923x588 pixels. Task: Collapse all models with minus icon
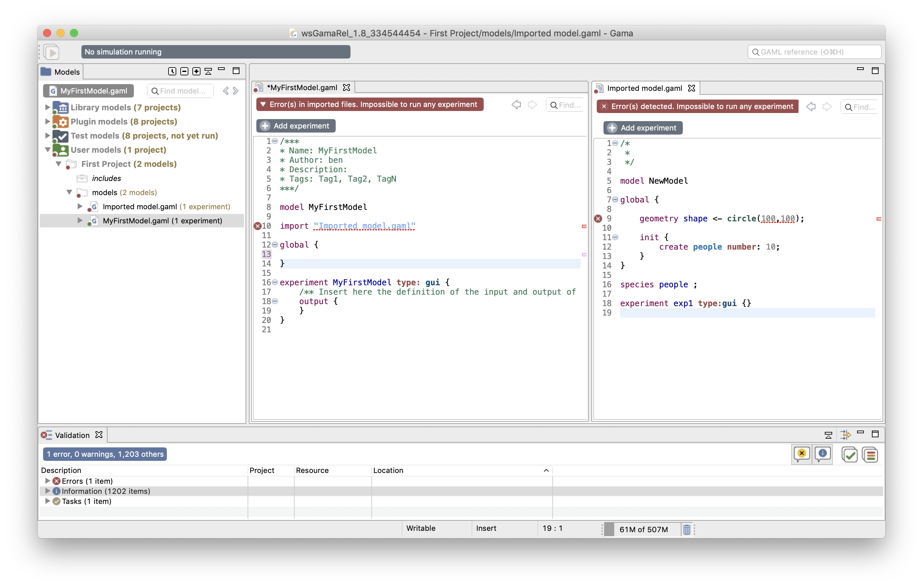click(184, 71)
